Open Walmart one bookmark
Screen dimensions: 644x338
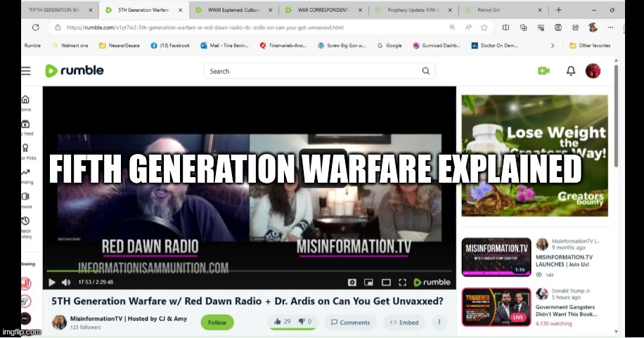70,46
